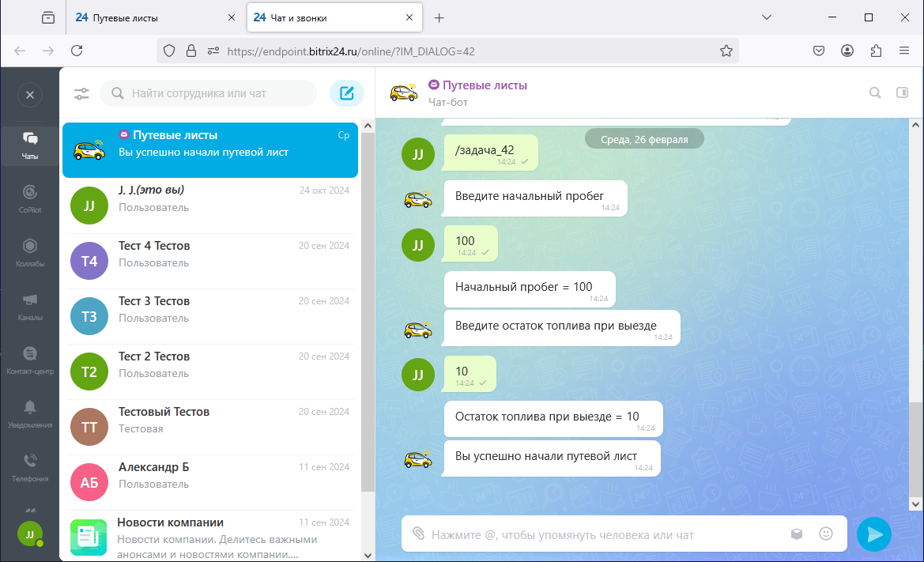This screenshot has height=562, width=924.
Task: Switch to the Путевые листы browser tab
Action: tap(156, 17)
